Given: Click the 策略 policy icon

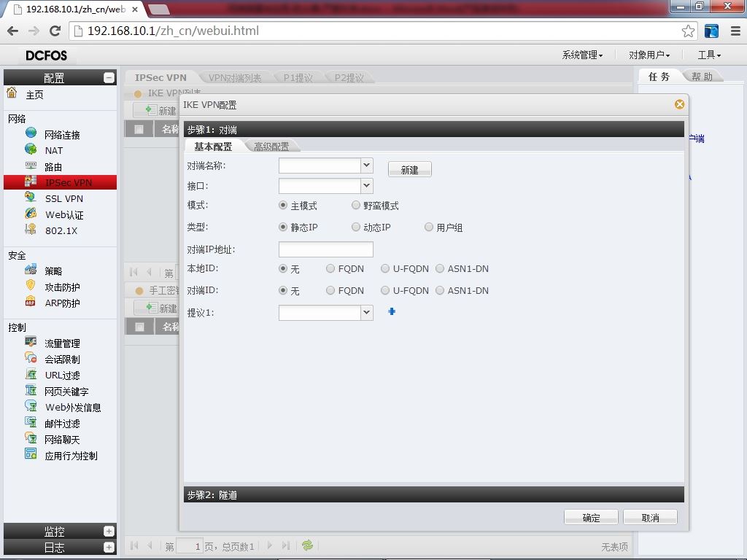Looking at the screenshot, I should 31,270.
